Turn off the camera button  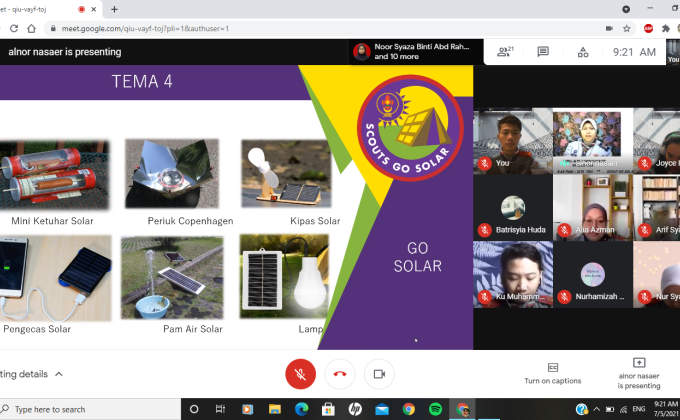coord(379,374)
